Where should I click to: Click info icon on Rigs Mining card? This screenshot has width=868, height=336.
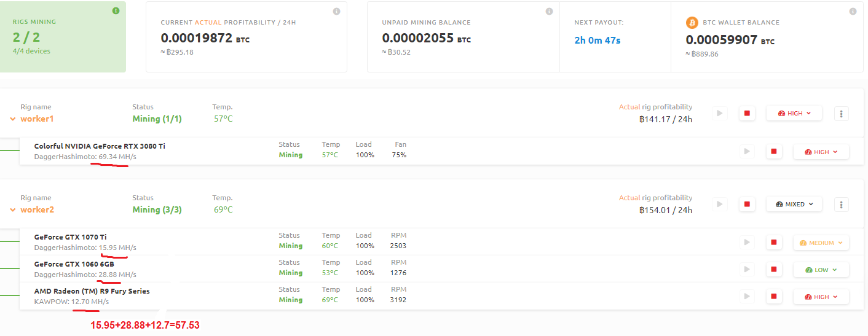point(116,11)
